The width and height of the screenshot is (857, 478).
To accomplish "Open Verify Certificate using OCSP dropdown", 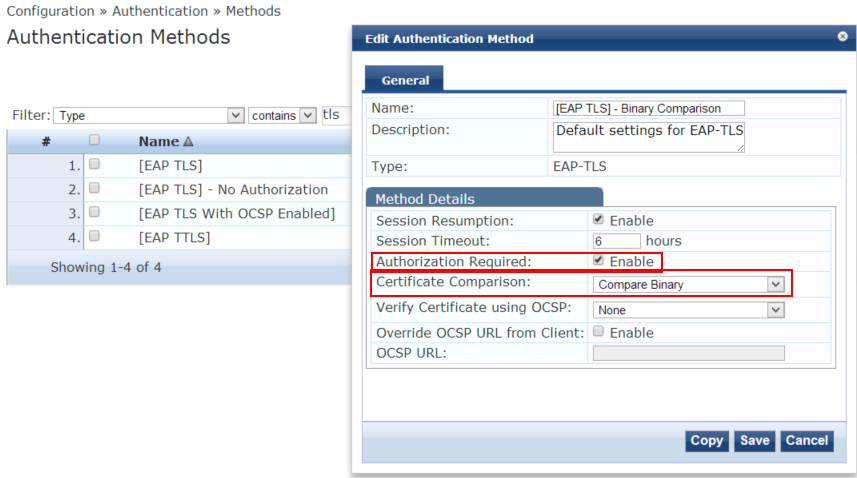I will coord(689,310).
